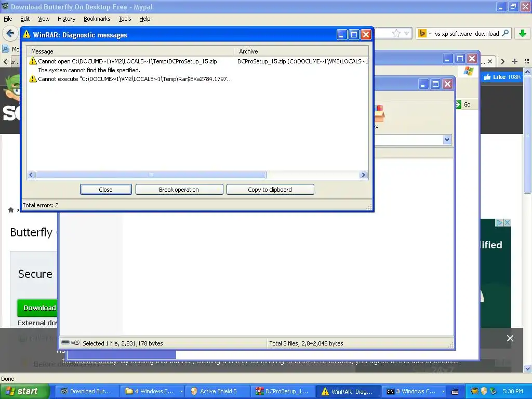The height and width of the screenshot is (399, 532).
Task: Click the left arrow of diagnostics horizontal scrollbar
Action: click(x=31, y=175)
